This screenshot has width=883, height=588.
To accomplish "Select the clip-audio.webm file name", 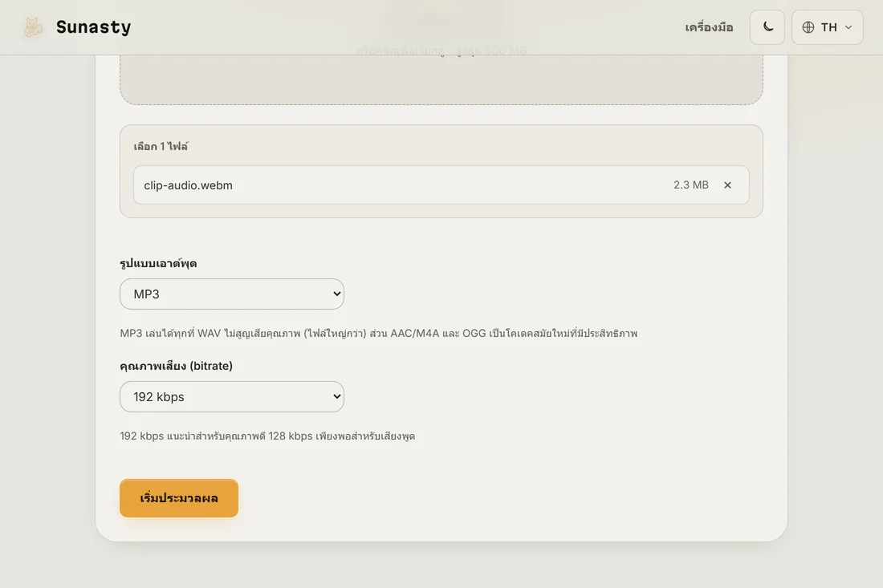I will click(188, 185).
